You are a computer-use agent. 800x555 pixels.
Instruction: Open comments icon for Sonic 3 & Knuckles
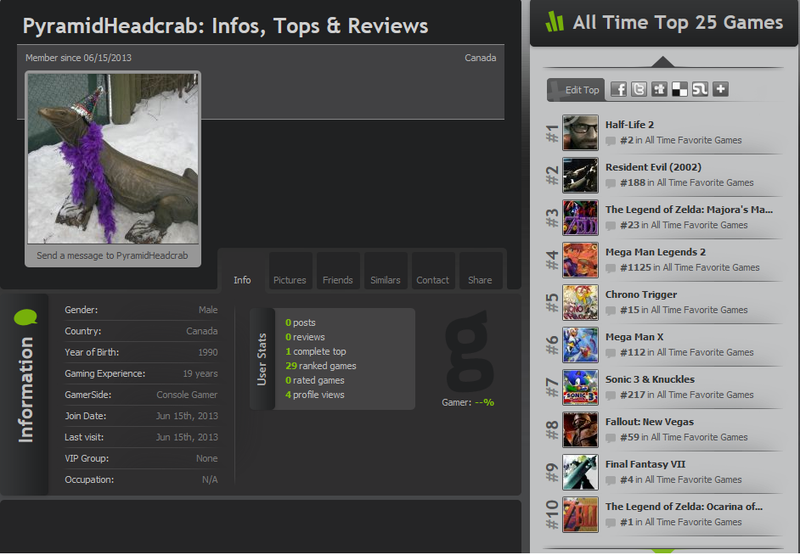tap(610, 395)
